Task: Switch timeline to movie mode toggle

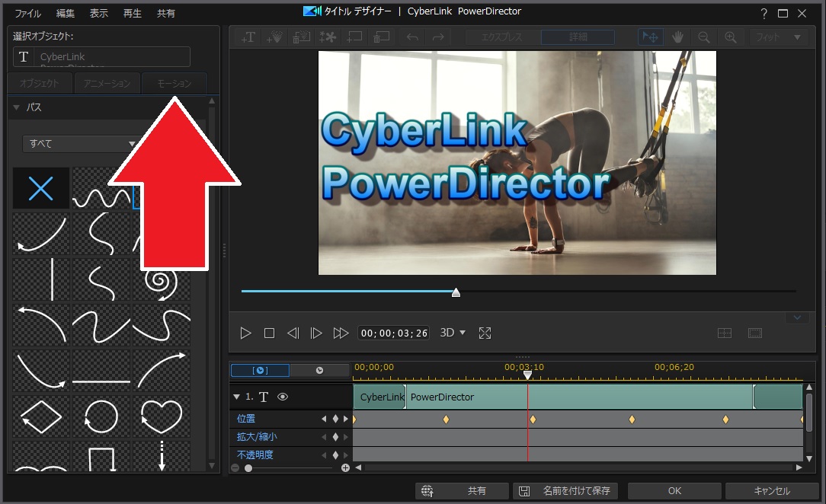Action: pos(320,370)
